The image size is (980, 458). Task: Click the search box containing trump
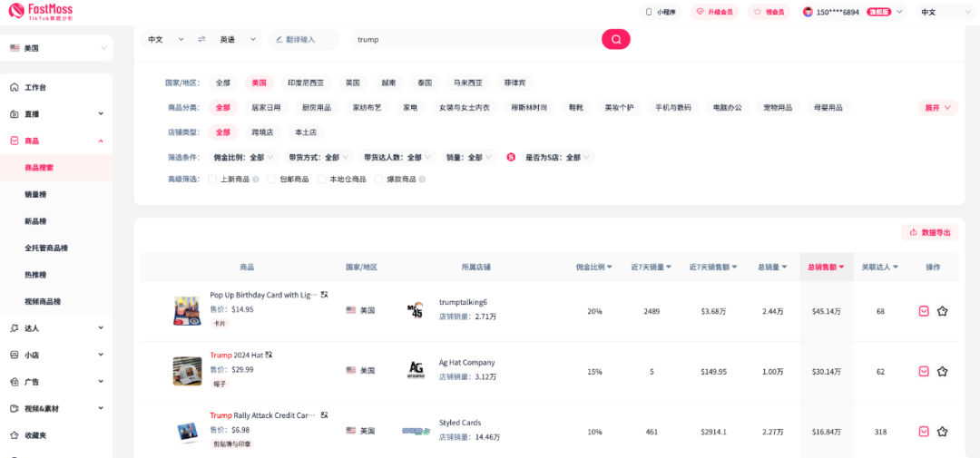476,39
